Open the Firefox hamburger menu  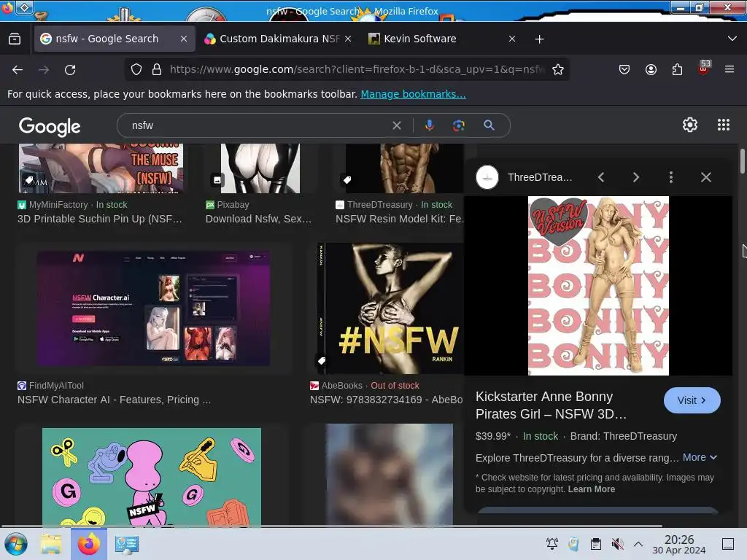click(x=729, y=69)
